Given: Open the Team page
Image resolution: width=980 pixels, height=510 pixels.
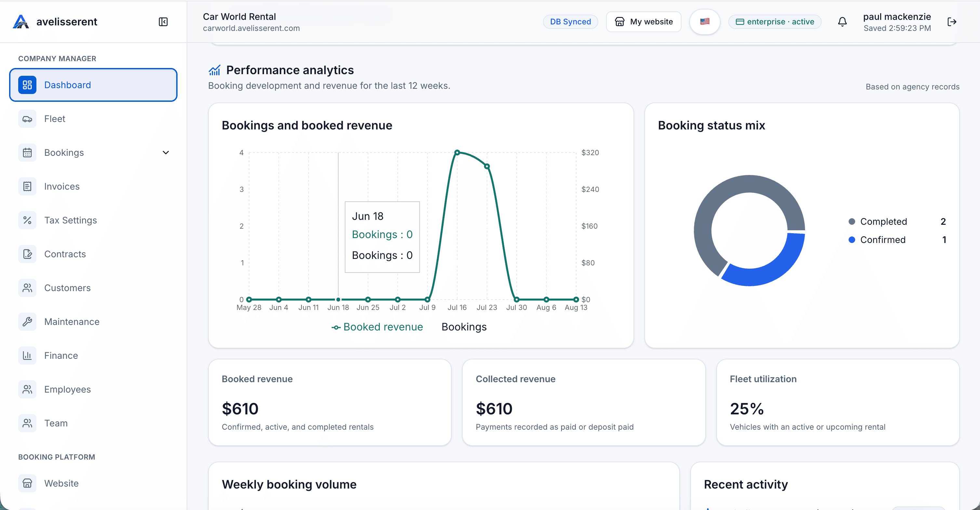Looking at the screenshot, I should (x=93, y=423).
